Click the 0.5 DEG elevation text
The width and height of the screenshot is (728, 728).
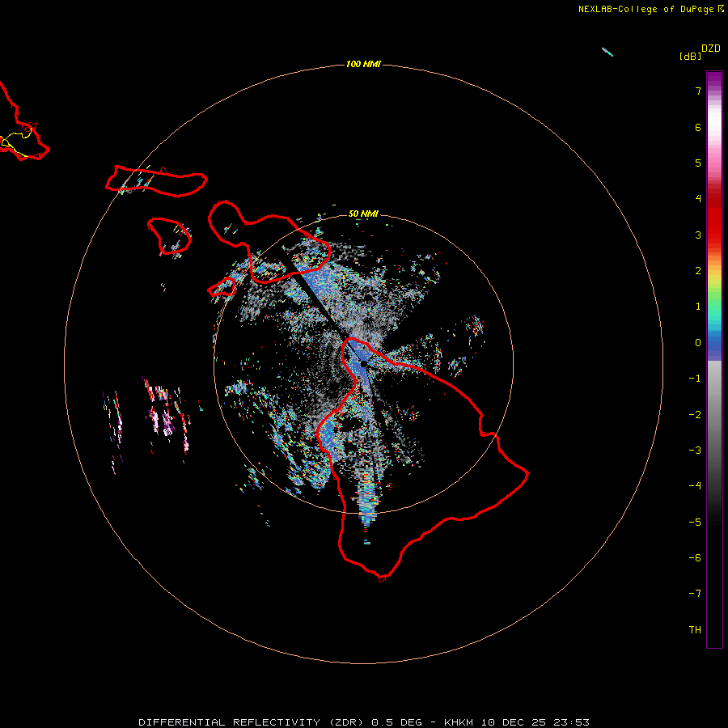pos(396,722)
